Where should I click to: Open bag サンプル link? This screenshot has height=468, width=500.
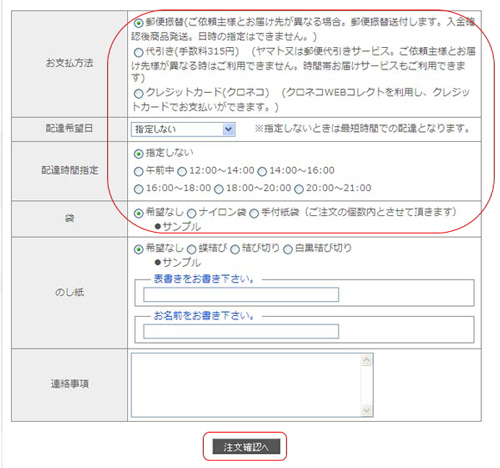(182, 227)
